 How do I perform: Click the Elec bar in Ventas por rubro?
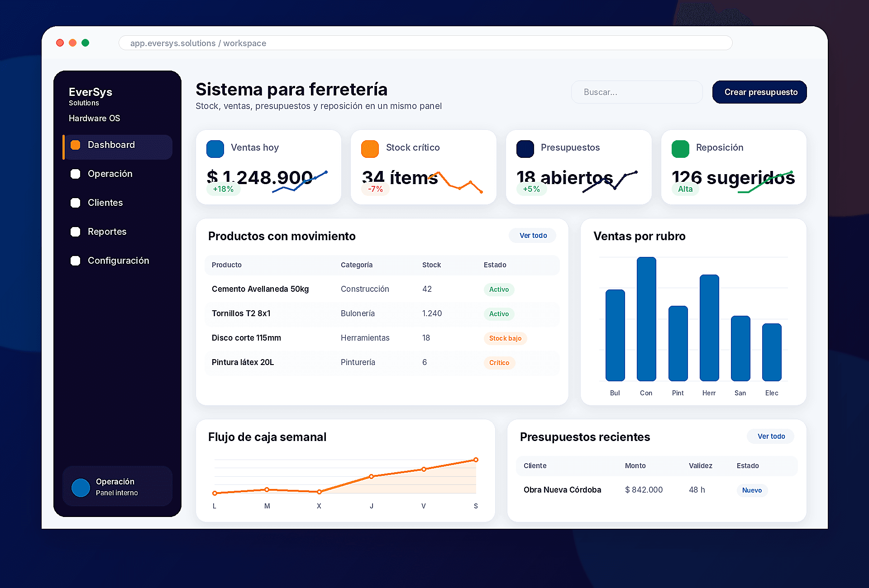[x=772, y=352]
